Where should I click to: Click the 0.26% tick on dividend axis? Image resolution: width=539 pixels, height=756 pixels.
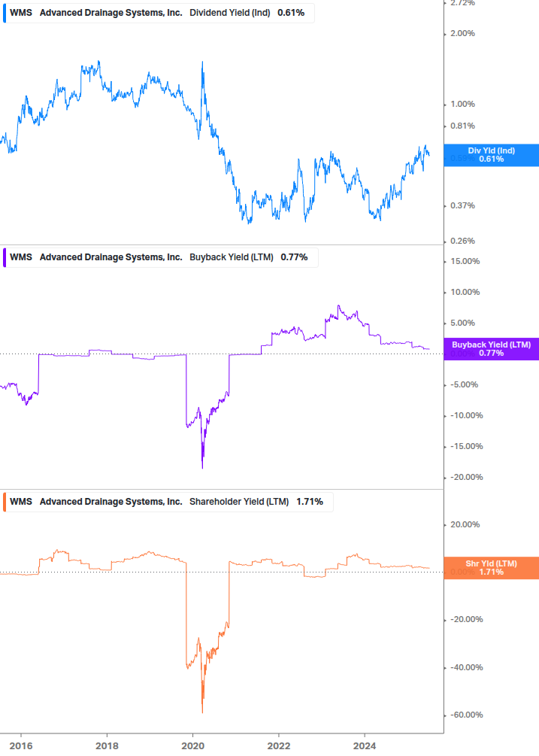point(462,241)
